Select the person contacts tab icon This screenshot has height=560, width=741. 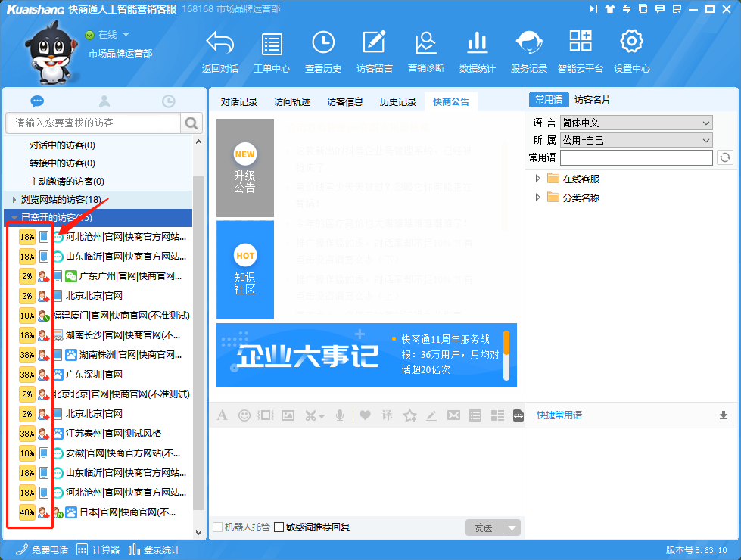[x=104, y=101]
